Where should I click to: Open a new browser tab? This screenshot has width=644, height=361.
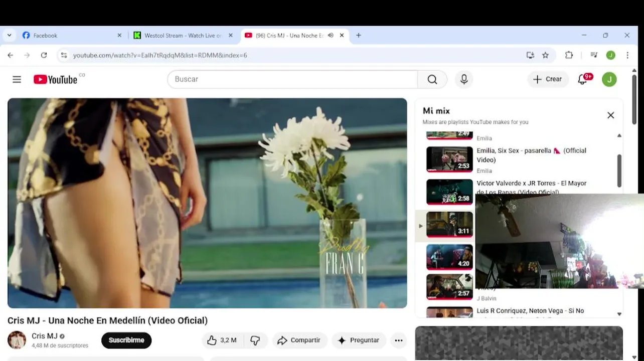(x=358, y=36)
